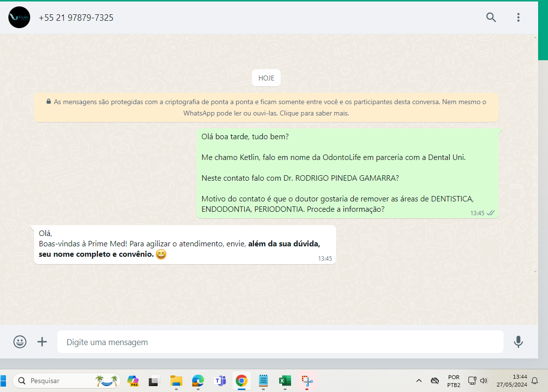Click the contact profile picture avatar
The height and width of the screenshot is (392, 548).
[x=19, y=17]
